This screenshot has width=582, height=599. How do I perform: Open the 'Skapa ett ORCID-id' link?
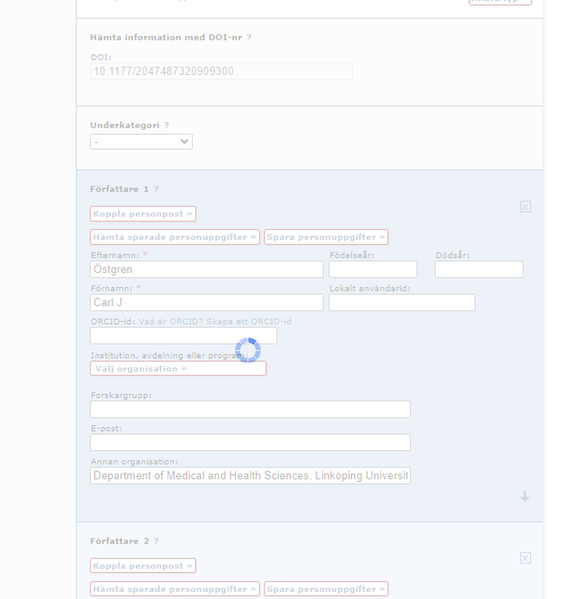coord(249,322)
